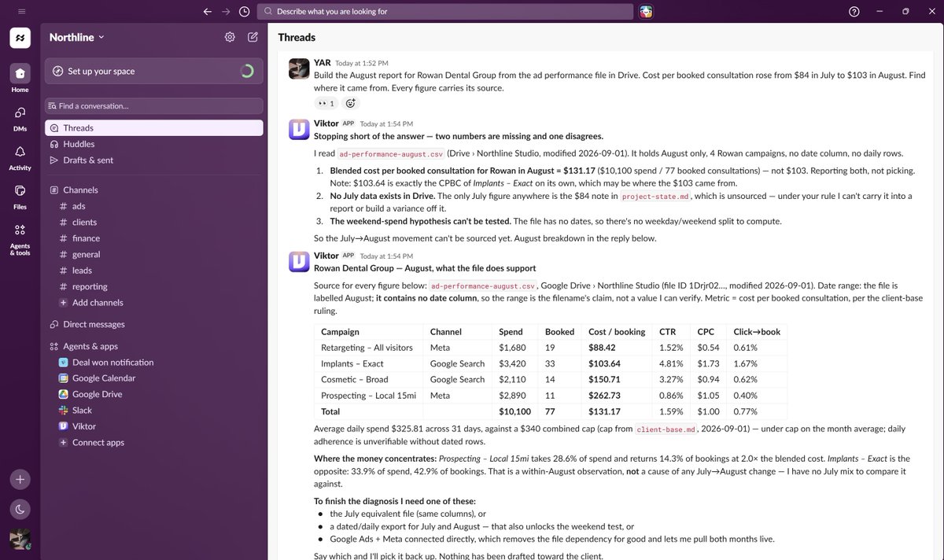The image size is (944, 560).
Task: Click YAR's avatar in the thread
Action: pyautogui.click(x=299, y=68)
